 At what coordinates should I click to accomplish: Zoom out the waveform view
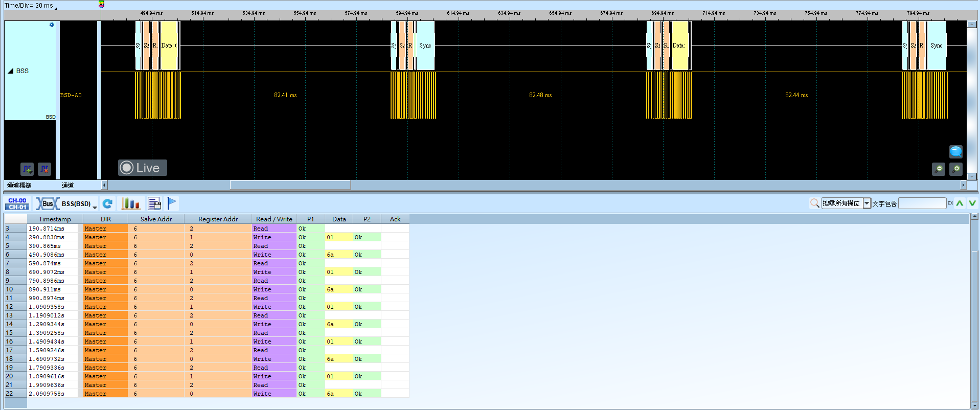(x=939, y=169)
